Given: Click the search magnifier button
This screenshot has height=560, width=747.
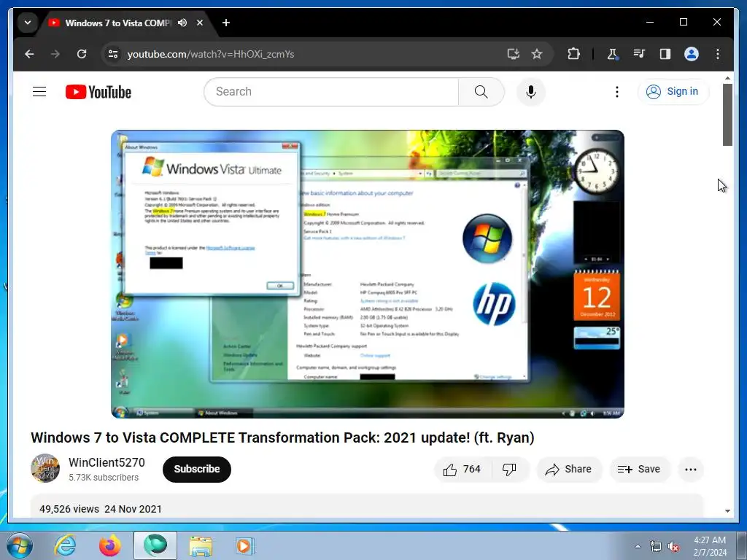Looking at the screenshot, I should [481, 91].
